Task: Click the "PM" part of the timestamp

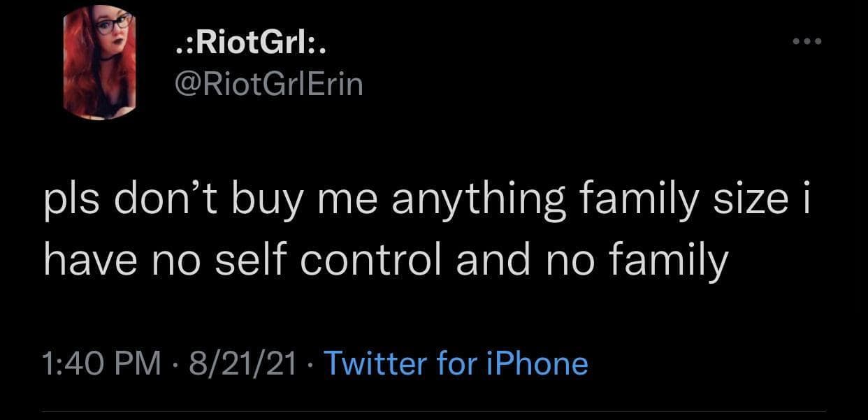Action: click(138, 364)
